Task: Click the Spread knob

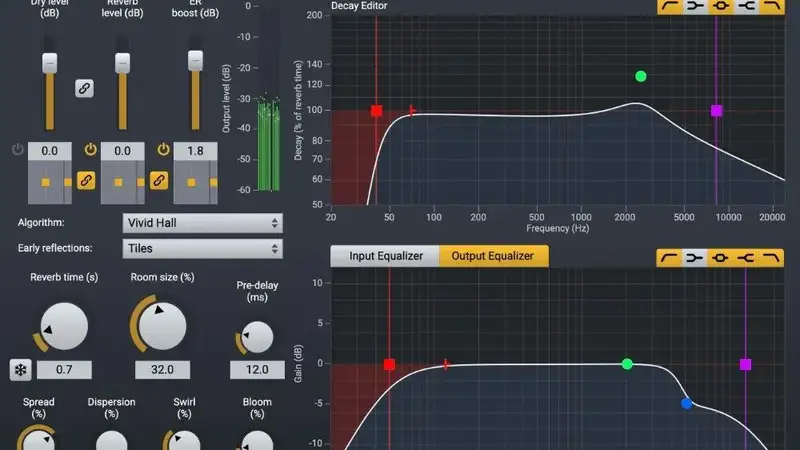Action: (39, 440)
